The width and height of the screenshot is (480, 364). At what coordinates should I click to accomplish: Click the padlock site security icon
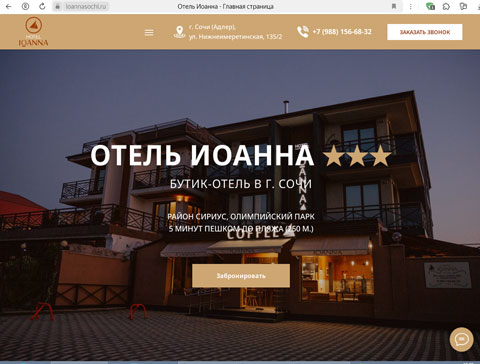pos(58,6)
